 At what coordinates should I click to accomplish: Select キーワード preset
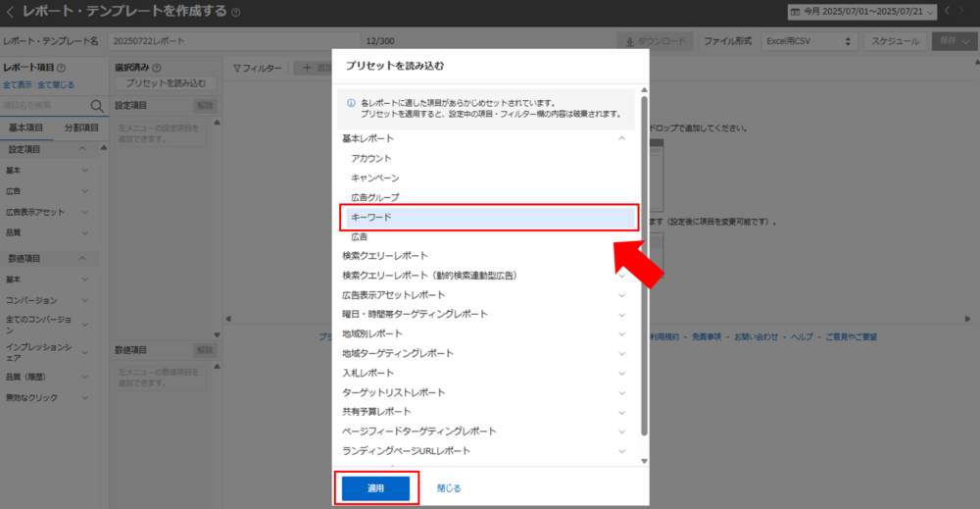pyautogui.click(x=491, y=218)
